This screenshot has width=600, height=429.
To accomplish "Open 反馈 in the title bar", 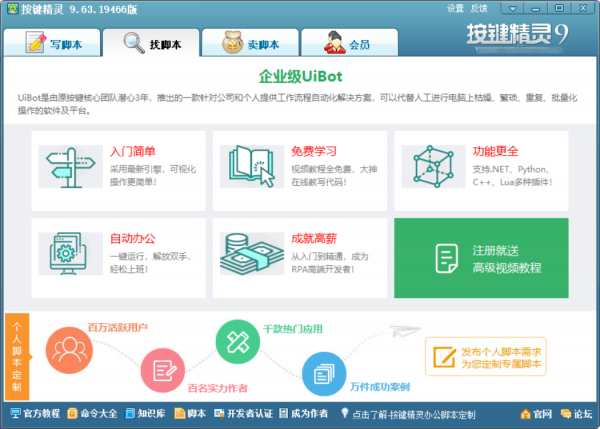I will pos(478,8).
